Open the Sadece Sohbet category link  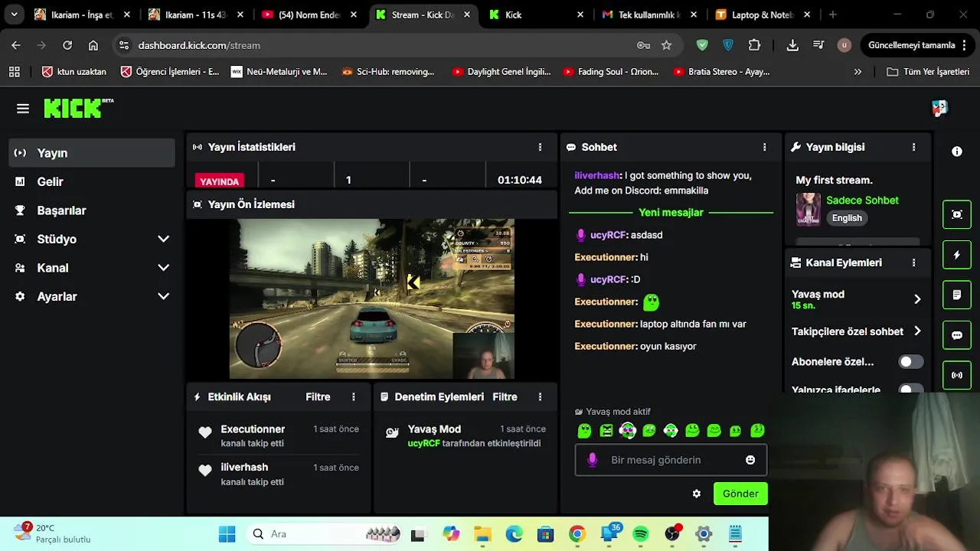pos(862,201)
